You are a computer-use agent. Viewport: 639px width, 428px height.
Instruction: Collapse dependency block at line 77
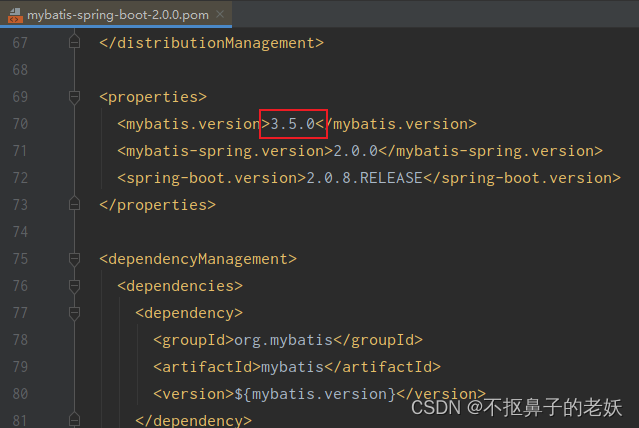pyautogui.click(x=74, y=313)
